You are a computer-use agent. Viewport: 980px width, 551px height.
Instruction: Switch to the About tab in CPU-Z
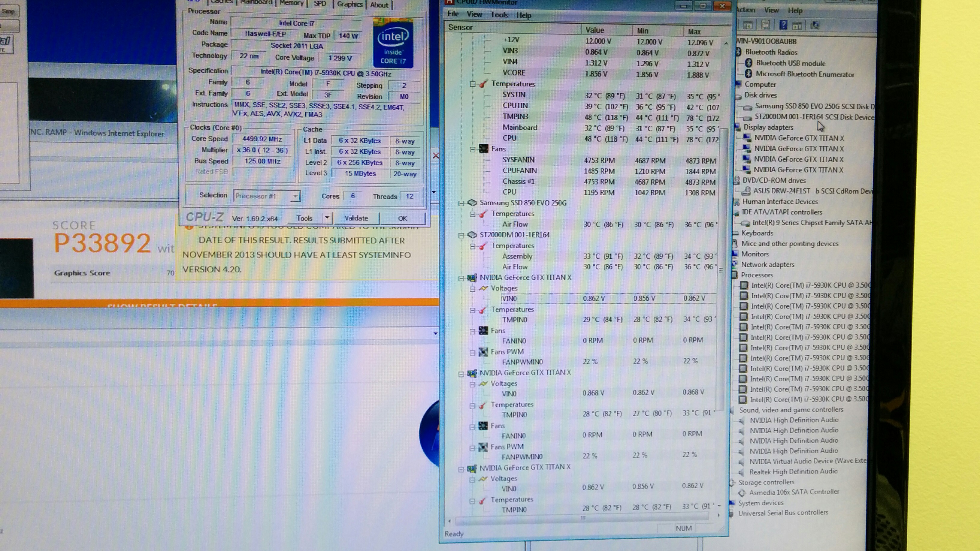(379, 5)
